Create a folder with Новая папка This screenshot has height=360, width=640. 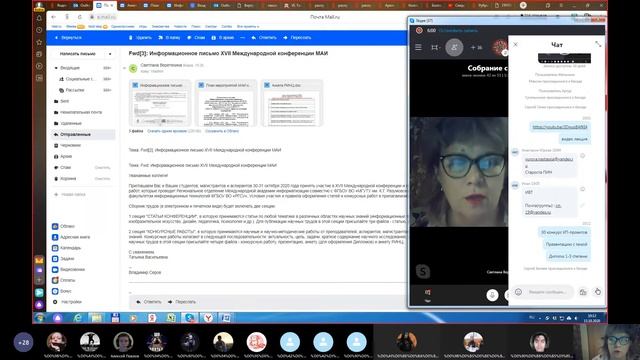pyautogui.click(x=70, y=194)
